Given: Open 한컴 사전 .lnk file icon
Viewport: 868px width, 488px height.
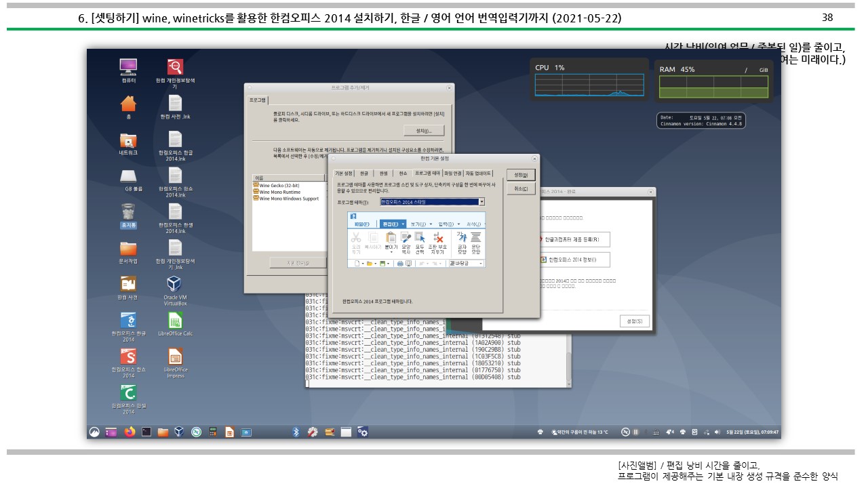Looking at the screenshot, I should coord(175,103).
